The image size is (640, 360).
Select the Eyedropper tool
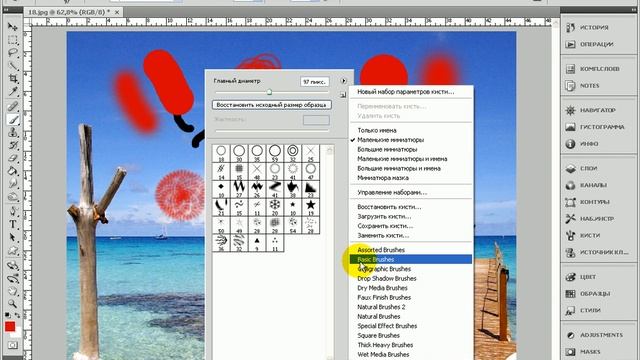pos(13,91)
